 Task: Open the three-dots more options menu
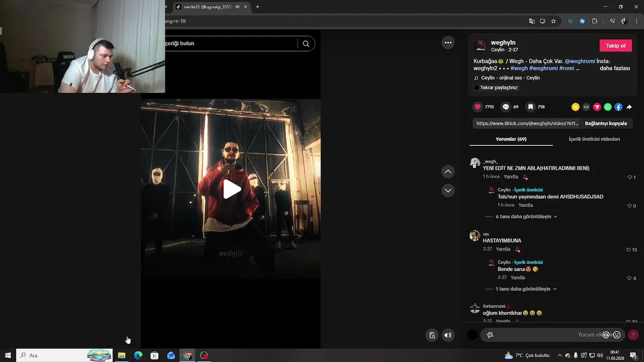click(448, 43)
